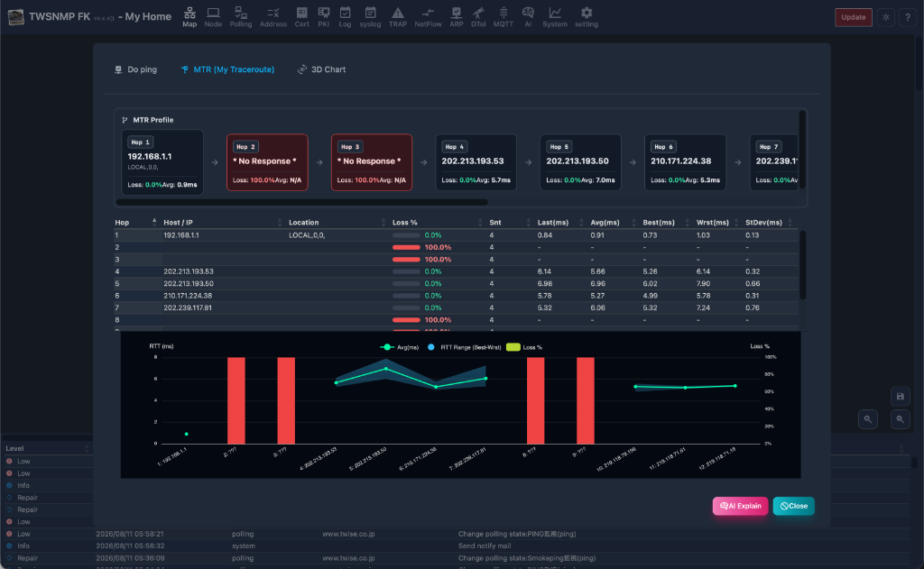Sort table by Avg(ms) column
924x569 pixels.
[605, 222]
